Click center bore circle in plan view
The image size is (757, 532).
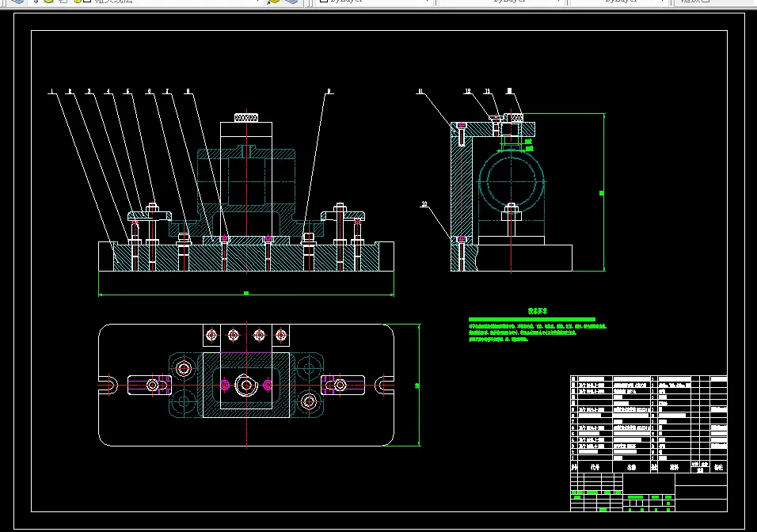(x=246, y=386)
